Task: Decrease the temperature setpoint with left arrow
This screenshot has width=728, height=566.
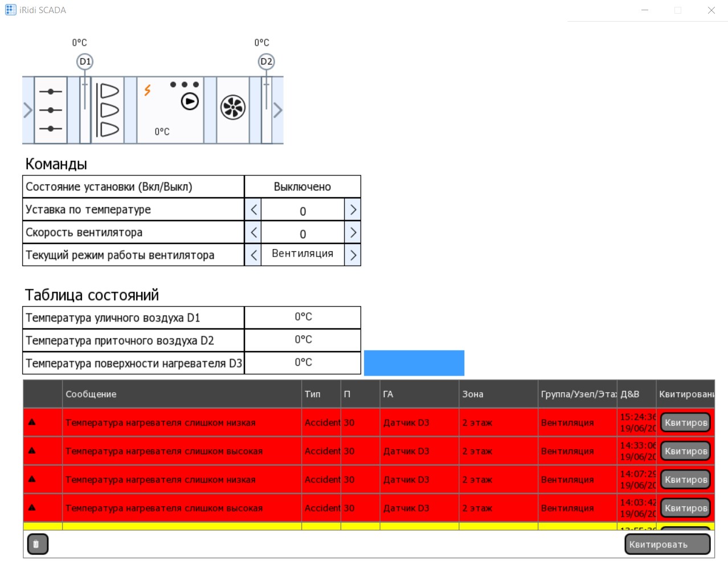Action: [x=253, y=210]
